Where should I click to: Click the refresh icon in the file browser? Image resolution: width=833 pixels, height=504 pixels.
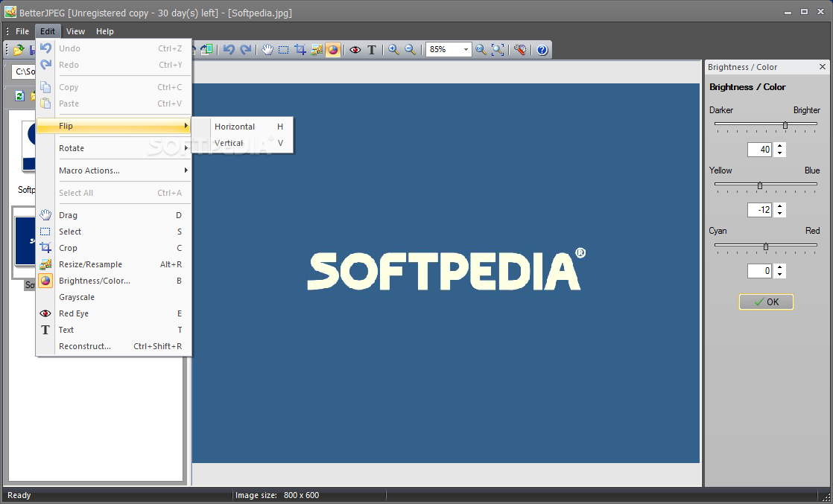pos(19,95)
